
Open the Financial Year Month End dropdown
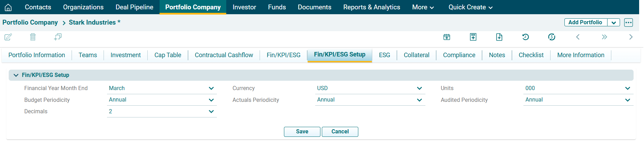(x=211, y=88)
